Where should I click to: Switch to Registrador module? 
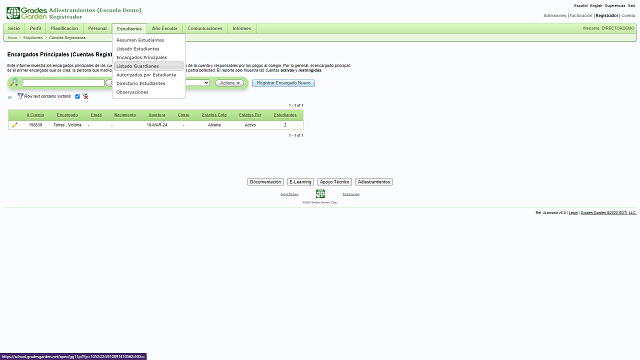coord(607,16)
